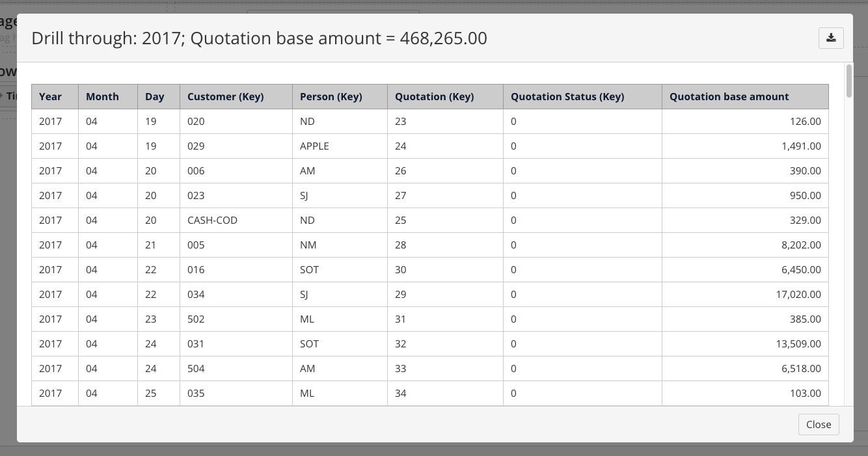868x456 pixels.
Task: Click the 13,509.00 amount cell
Action: [x=798, y=343]
